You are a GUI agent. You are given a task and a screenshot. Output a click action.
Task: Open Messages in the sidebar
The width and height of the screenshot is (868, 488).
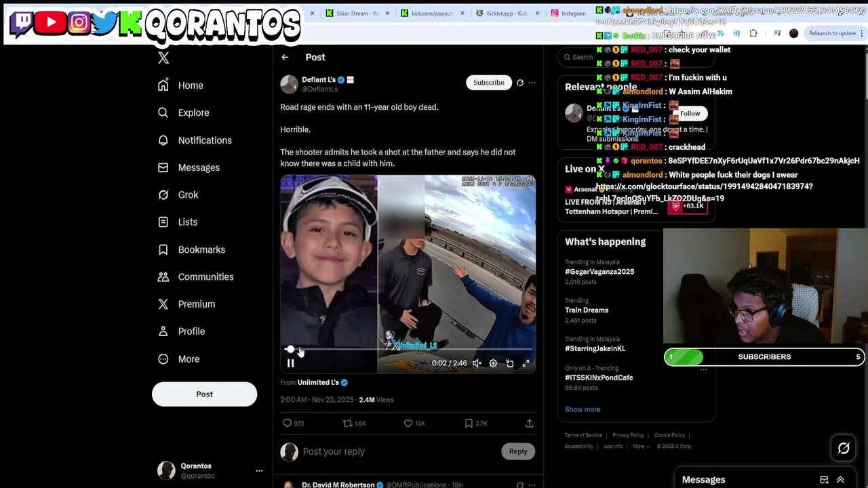click(189, 167)
